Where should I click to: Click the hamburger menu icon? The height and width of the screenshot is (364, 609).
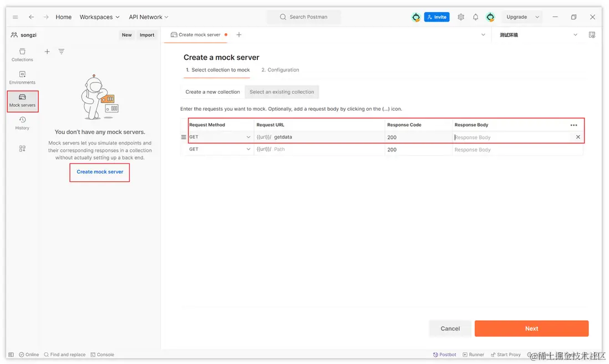(x=16, y=17)
